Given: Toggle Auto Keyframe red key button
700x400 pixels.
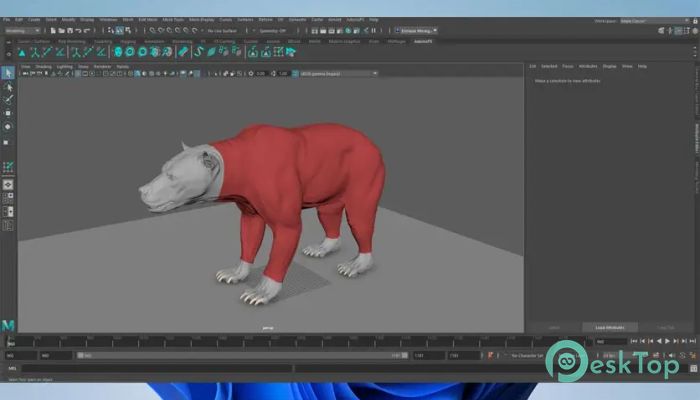Looking at the screenshot, I should (490, 355).
